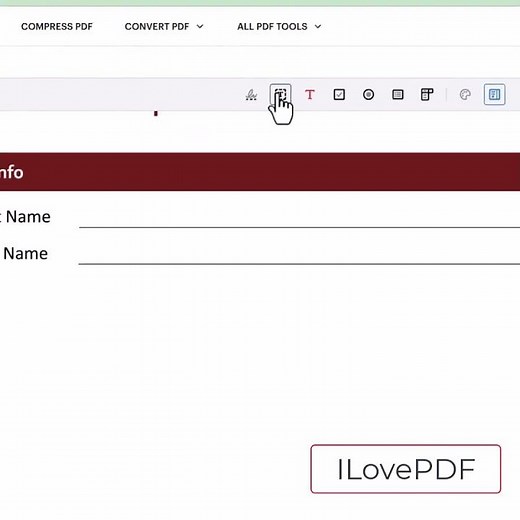520x520 pixels.
Task: Click the first Name blank line field
Action: coord(299,218)
